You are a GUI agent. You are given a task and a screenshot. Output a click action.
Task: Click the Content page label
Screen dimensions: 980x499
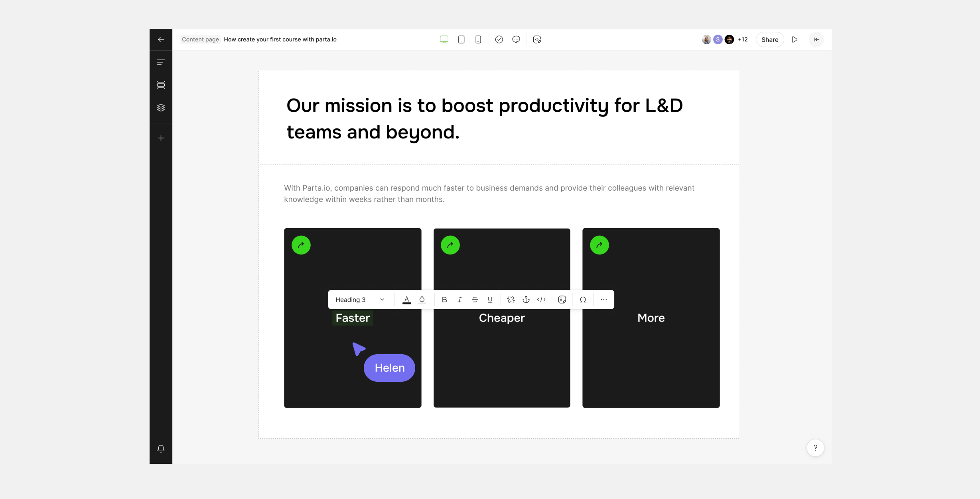pos(200,39)
